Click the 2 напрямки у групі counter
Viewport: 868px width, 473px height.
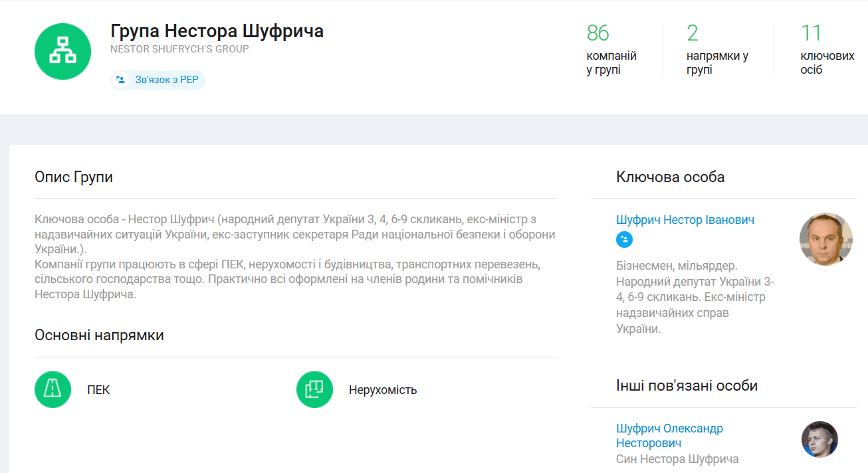[x=716, y=50]
